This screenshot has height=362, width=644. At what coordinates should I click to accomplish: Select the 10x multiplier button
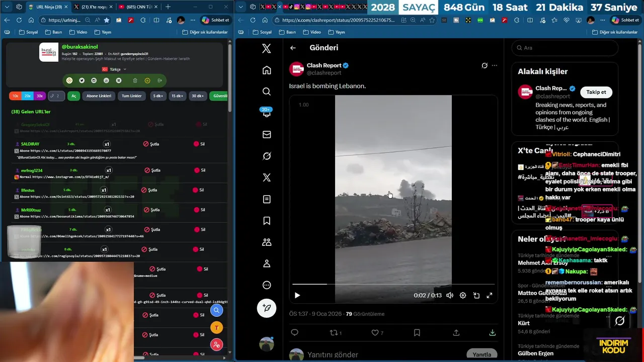(x=15, y=96)
